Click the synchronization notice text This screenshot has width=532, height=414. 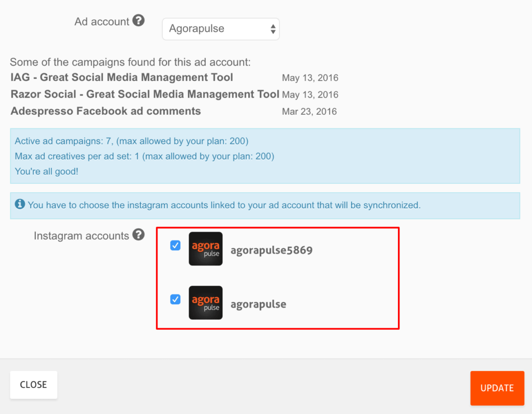(224, 205)
